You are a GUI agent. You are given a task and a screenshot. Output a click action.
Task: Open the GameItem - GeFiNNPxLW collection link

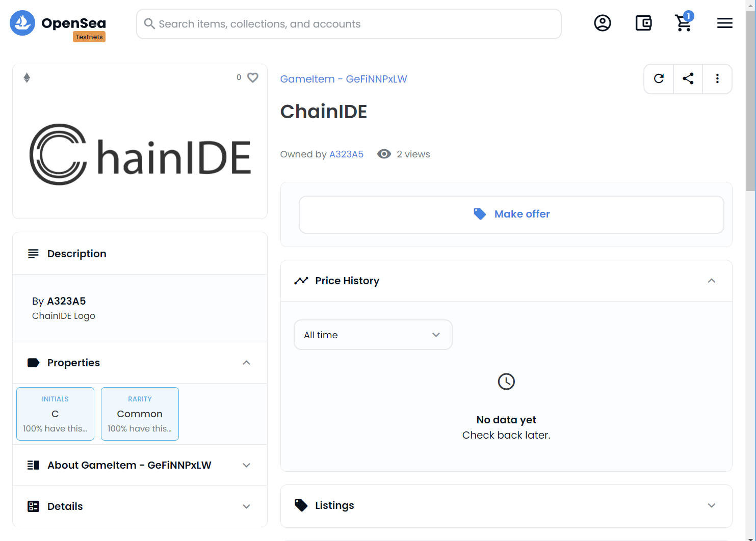point(344,79)
